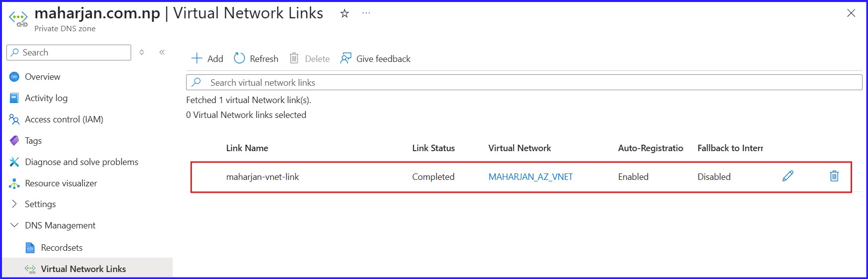Click the toolbar Delete trash icon

[x=294, y=58]
